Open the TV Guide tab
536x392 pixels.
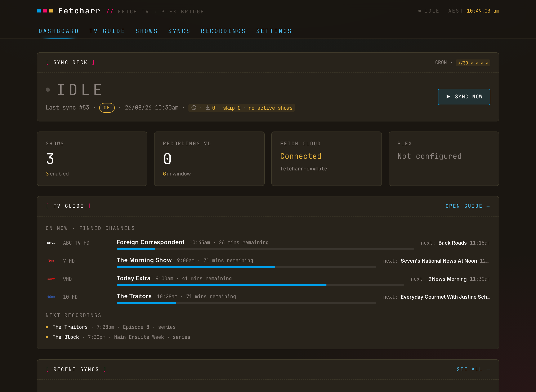pyautogui.click(x=107, y=31)
